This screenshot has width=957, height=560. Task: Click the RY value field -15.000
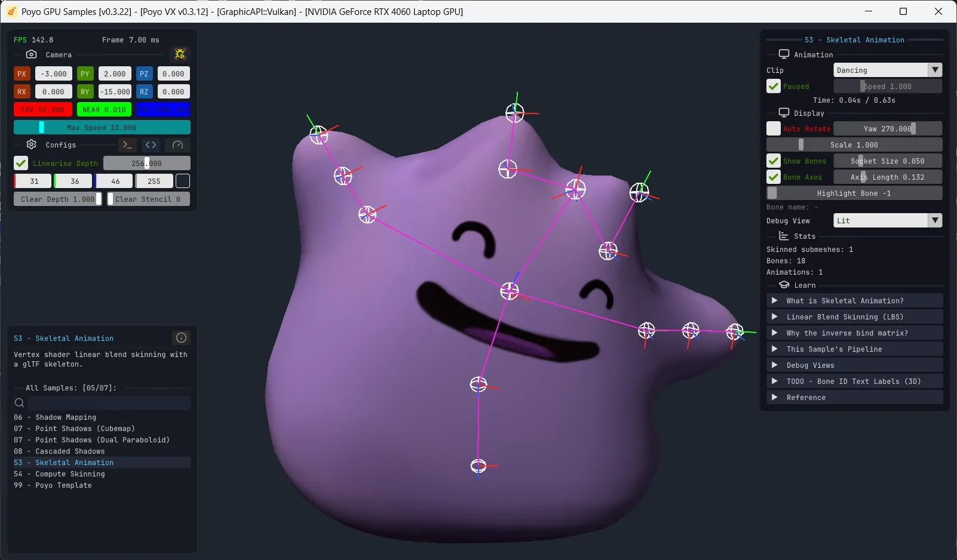coord(115,91)
